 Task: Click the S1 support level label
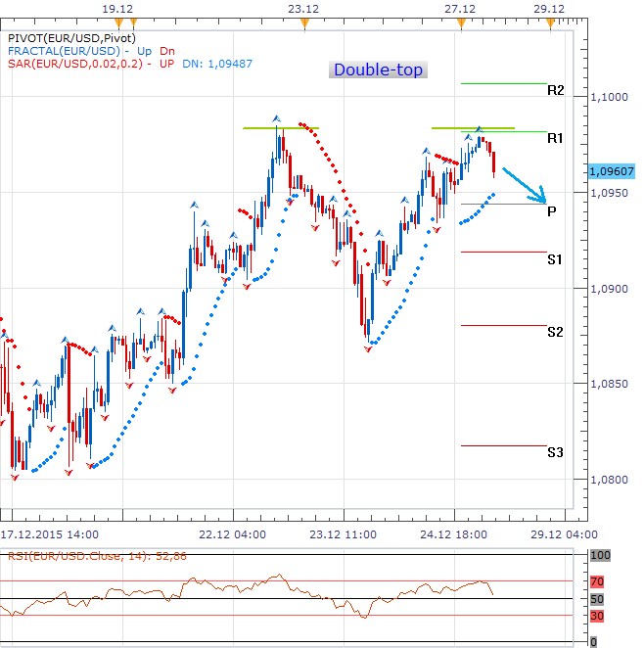tap(555, 259)
